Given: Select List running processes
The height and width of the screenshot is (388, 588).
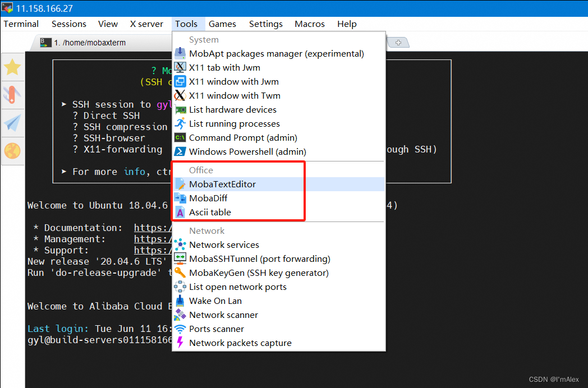Looking at the screenshot, I should pos(279,124).
